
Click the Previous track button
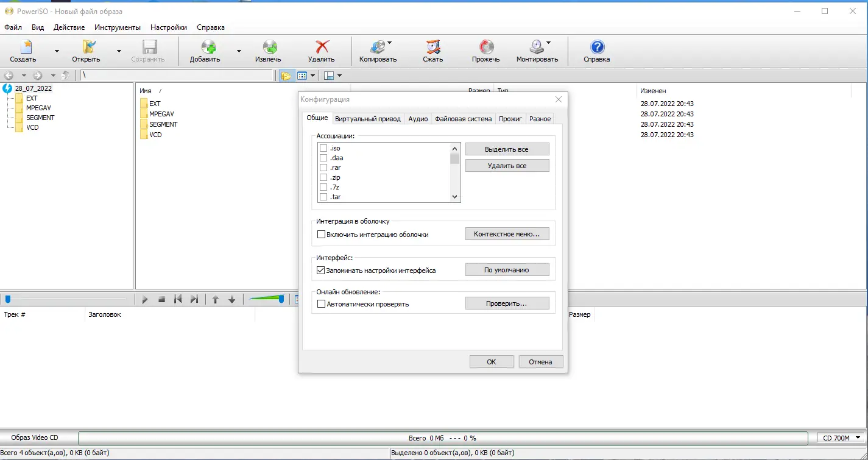tap(178, 299)
